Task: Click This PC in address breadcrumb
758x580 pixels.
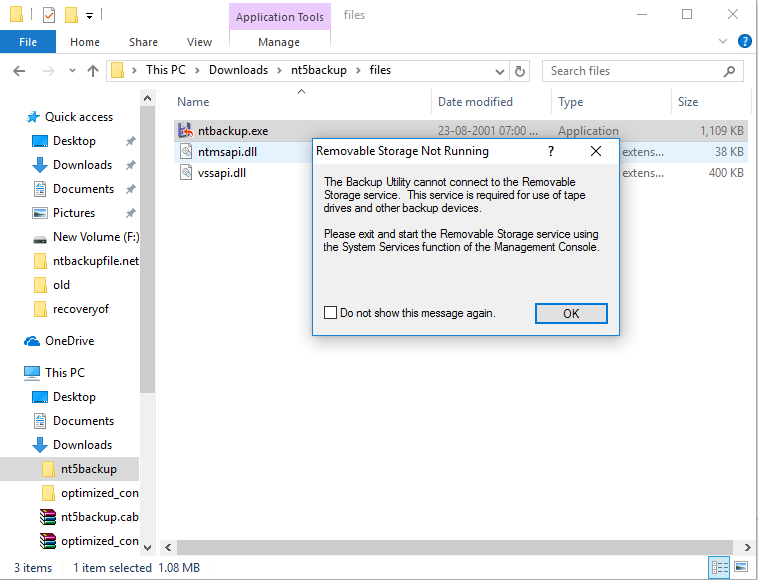Action: (166, 71)
